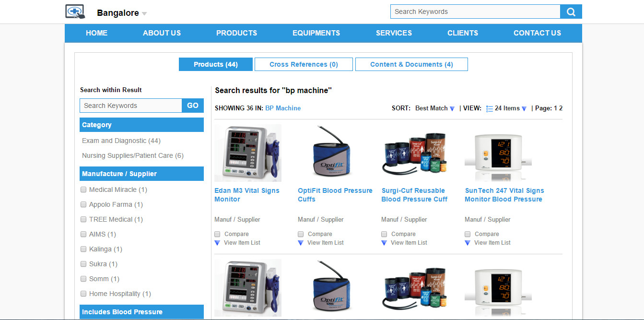Click the list view icon beside VIEW
The width and height of the screenshot is (644, 320).
pos(489,108)
